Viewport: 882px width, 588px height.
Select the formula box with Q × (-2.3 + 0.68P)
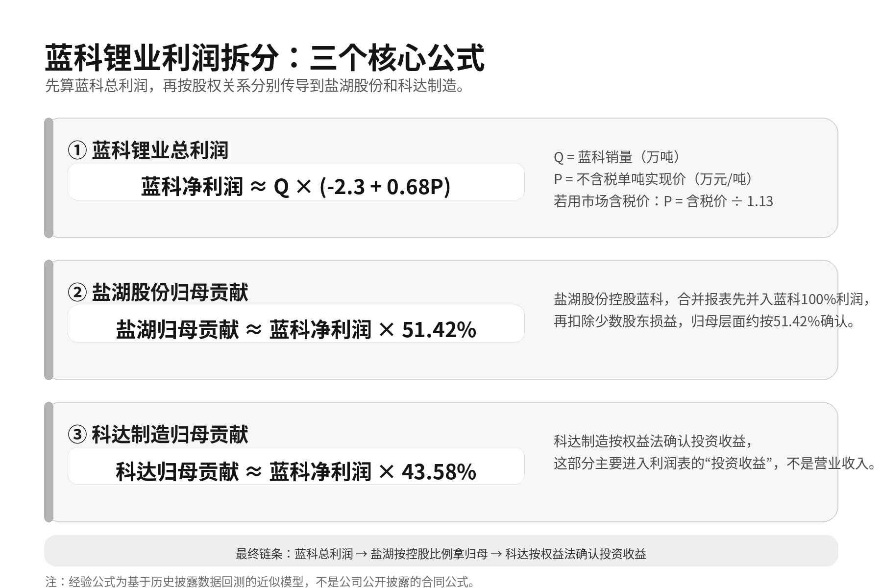coord(296,182)
